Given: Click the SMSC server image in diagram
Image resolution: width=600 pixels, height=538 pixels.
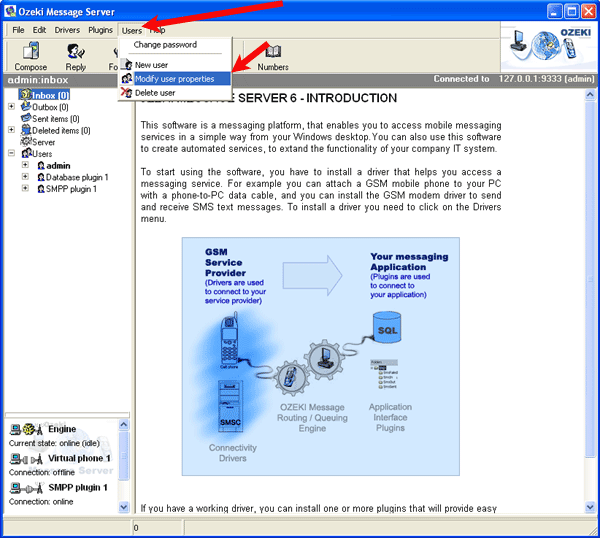Looking at the screenshot, I should pyautogui.click(x=230, y=406).
